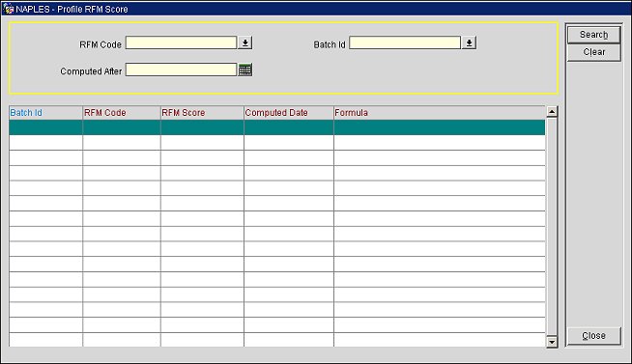Click the scrollbar up arrow

pos(552,112)
